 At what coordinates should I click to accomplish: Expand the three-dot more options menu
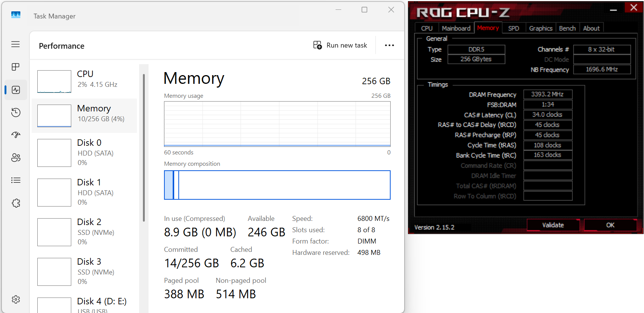(x=389, y=45)
